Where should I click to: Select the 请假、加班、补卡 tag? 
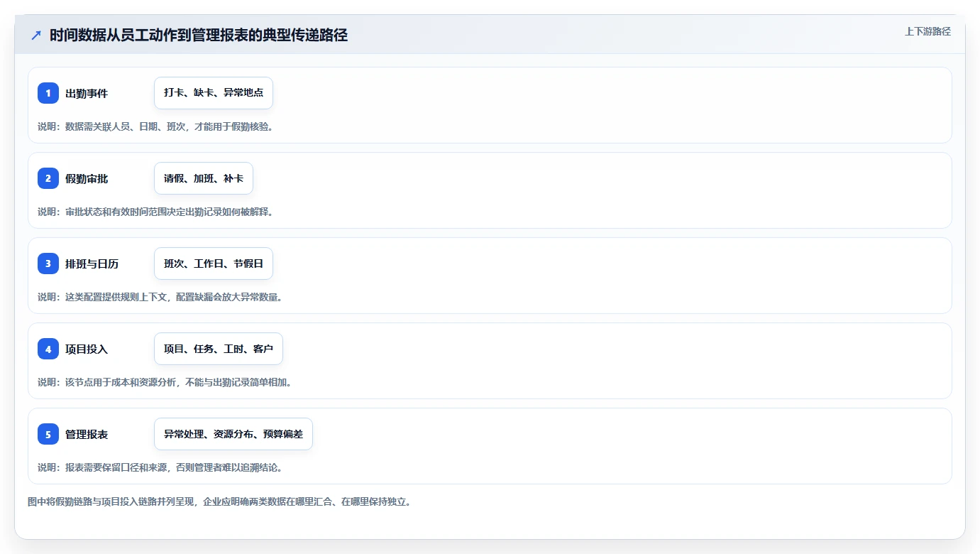(x=204, y=178)
